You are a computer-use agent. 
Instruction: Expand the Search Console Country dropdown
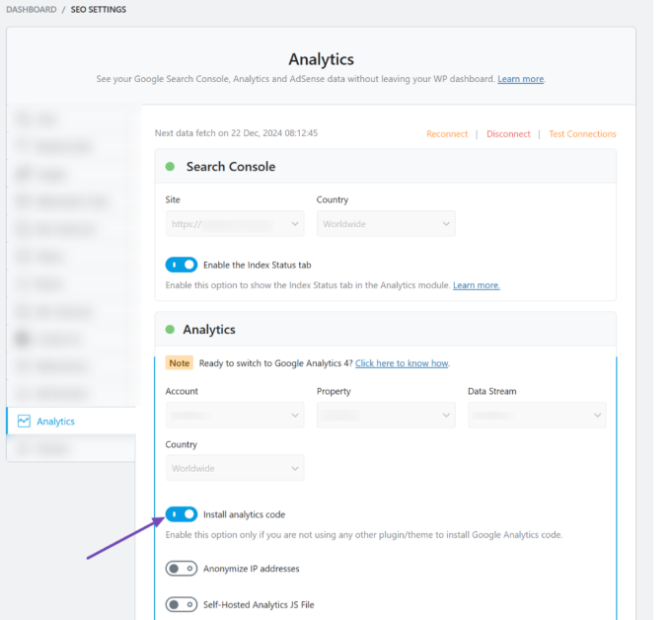pos(386,224)
